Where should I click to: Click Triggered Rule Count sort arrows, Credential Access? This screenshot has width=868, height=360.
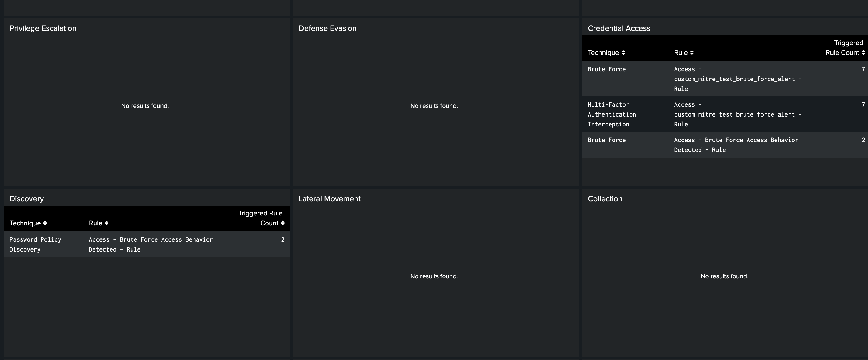pos(863,53)
